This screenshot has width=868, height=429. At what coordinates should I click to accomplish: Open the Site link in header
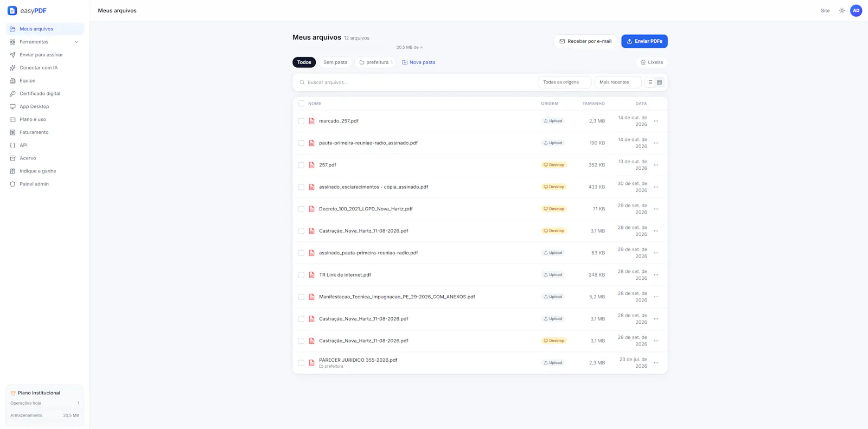point(825,11)
